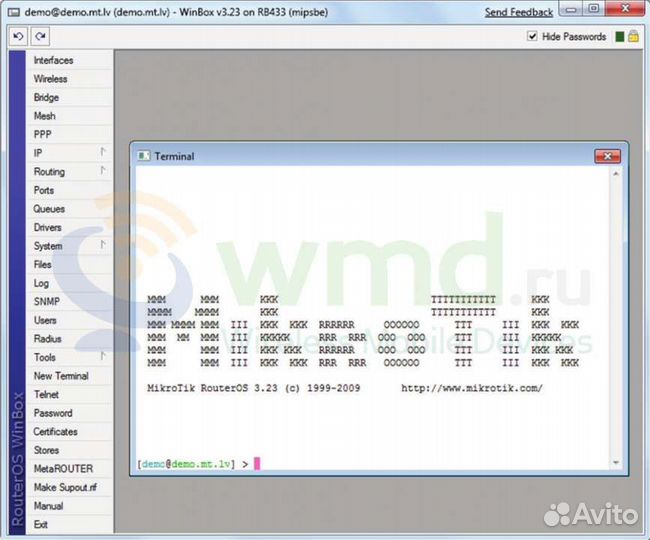This screenshot has width=650, height=540.
Task: Click the Terminal scrollbar up arrow
Action: pos(616,174)
